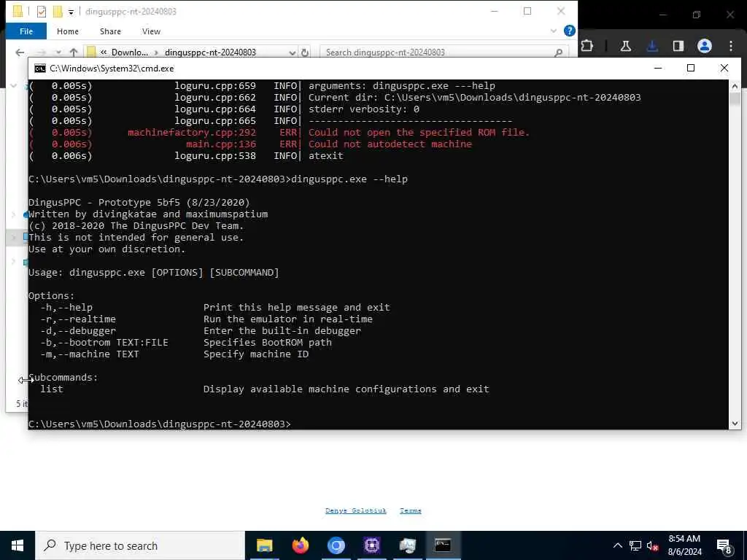The height and width of the screenshot is (560, 747).
Task: Click the Terms link
Action: (x=410, y=510)
